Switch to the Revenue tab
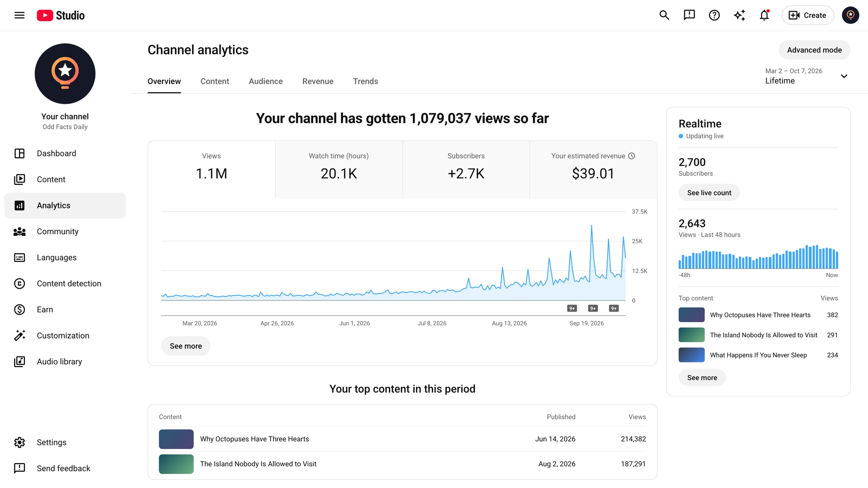Viewport: 868px width, 488px height. pos(318,81)
